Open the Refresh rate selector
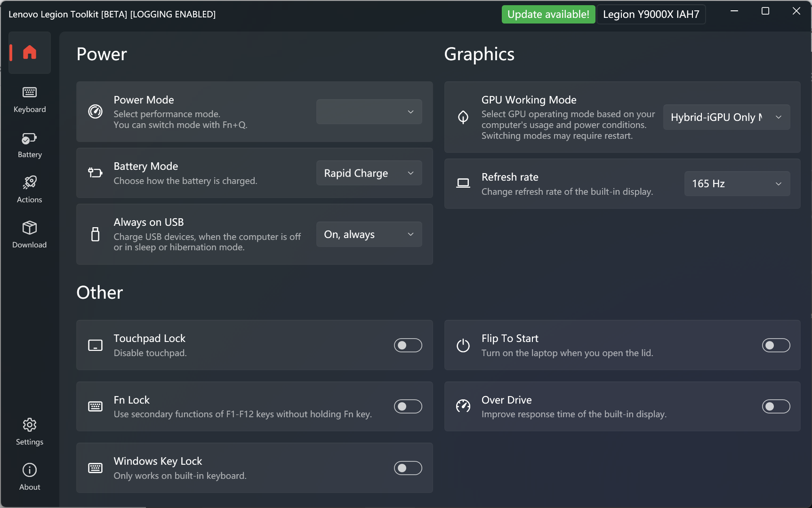812x508 pixels. point(737,183)
